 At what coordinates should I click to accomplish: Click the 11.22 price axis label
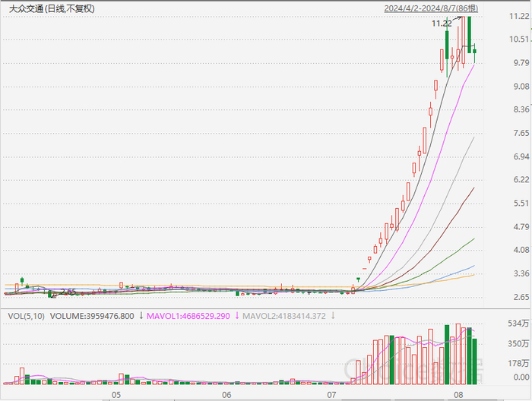tap(519, 16)
